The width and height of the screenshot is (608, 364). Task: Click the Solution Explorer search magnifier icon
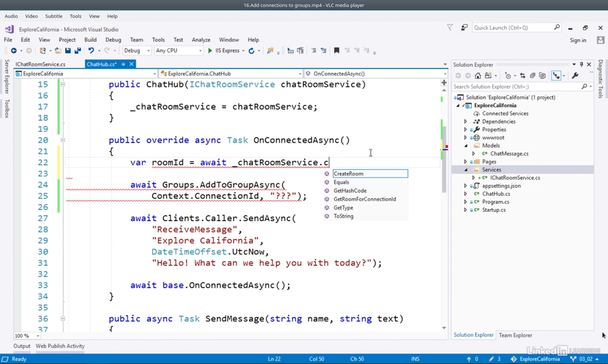[584, 86]
